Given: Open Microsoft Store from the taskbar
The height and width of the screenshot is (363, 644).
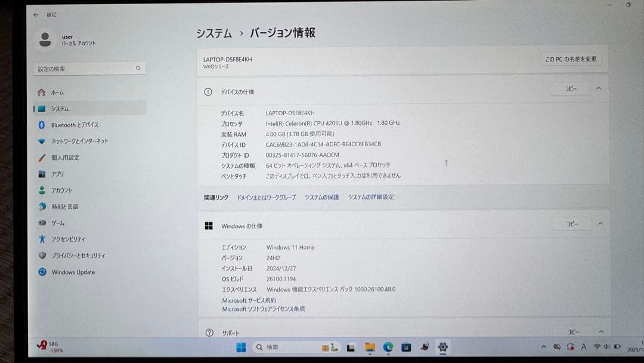Looking at the screenshot, I should click(x=406, y=347).
